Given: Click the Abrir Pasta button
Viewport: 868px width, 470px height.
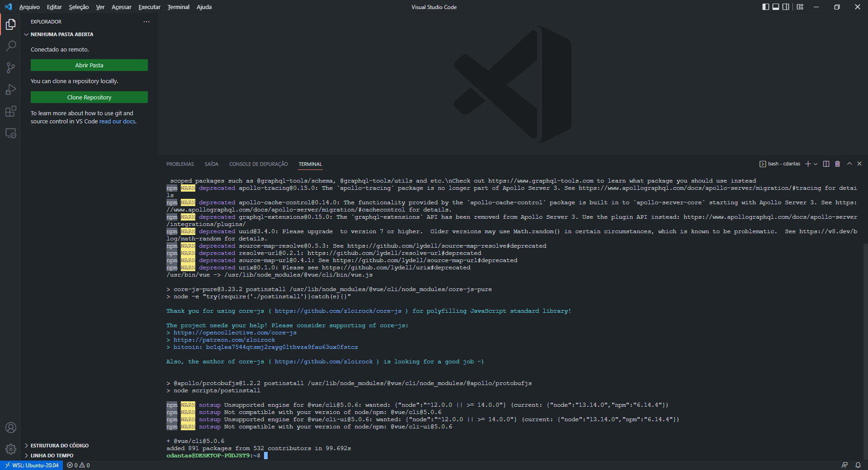Looking at the screenshot, I should coord(89,65).
